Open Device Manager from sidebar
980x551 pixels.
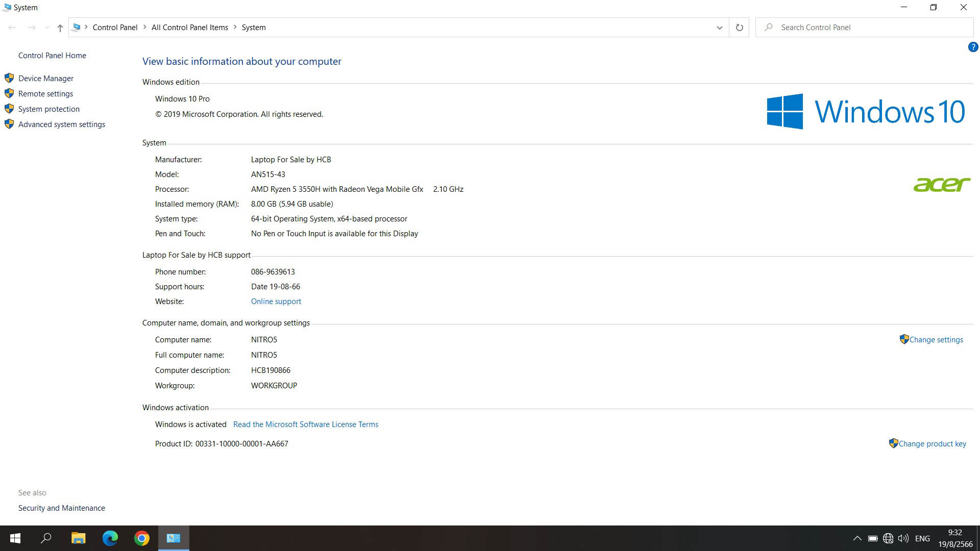click(x=46, y=78)
